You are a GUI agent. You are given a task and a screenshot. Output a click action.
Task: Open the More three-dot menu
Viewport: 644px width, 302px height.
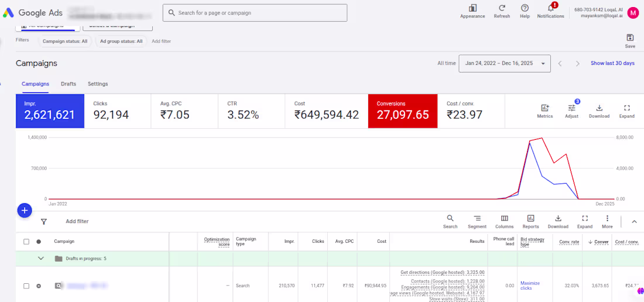pyautogui.click(x=607, y=218)
